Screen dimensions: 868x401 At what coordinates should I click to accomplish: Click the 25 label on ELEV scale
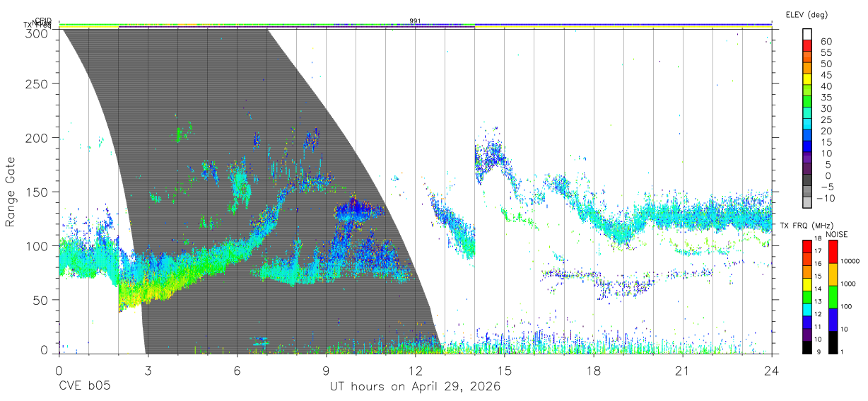click(x=826, y=120)
